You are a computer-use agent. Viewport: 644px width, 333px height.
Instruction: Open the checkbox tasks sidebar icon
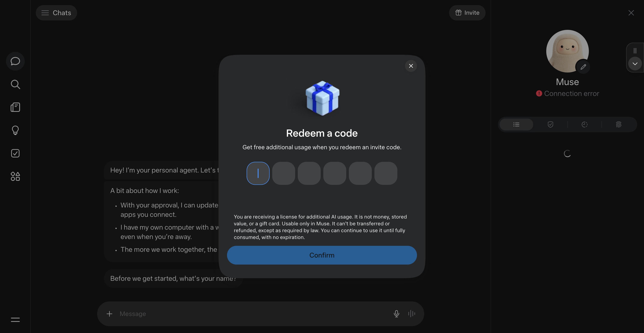[15, 153]
